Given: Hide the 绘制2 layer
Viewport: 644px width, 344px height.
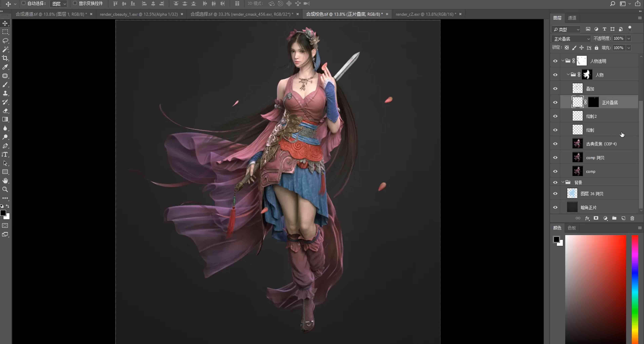Looking at the screenshot, I should (x=555, y=116).
